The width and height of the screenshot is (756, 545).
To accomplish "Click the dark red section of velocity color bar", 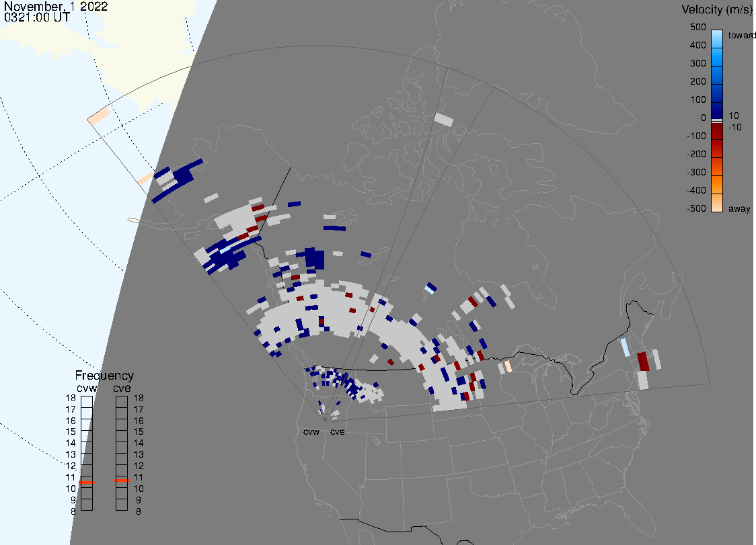I will click(x=717, y=138).
